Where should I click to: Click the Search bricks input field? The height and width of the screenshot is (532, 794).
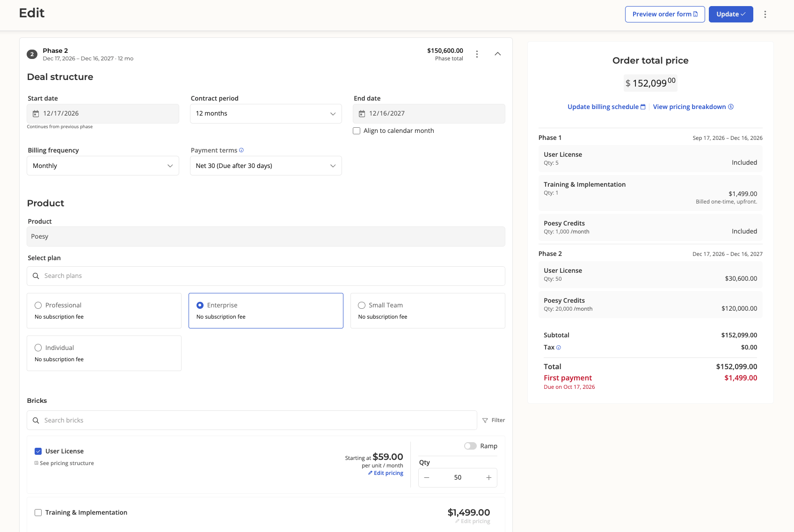pos(252,421)
